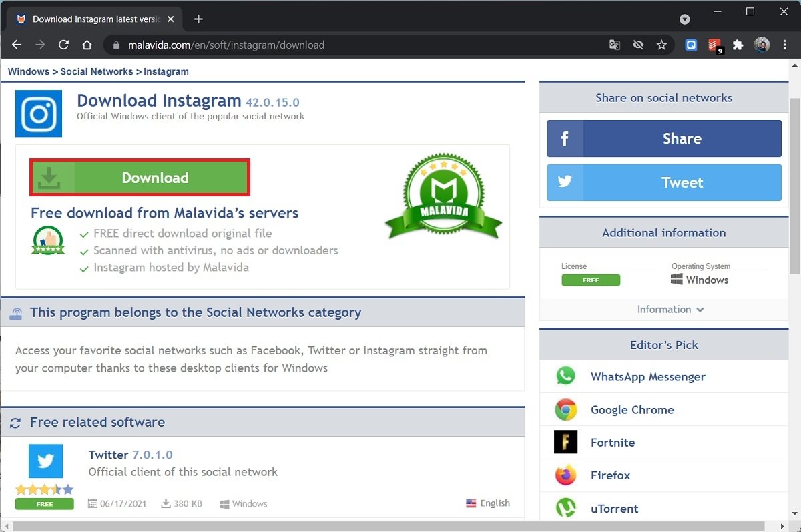Click the uTorrent icon
The image size is (801, 532).
pyautogui.click(x=566, y=508)
